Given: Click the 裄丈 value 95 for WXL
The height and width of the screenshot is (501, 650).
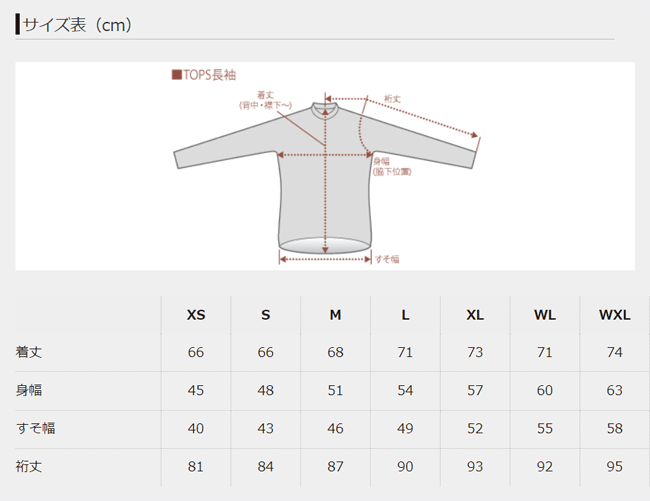Looking at the screenshot, I should click(614, 467).
